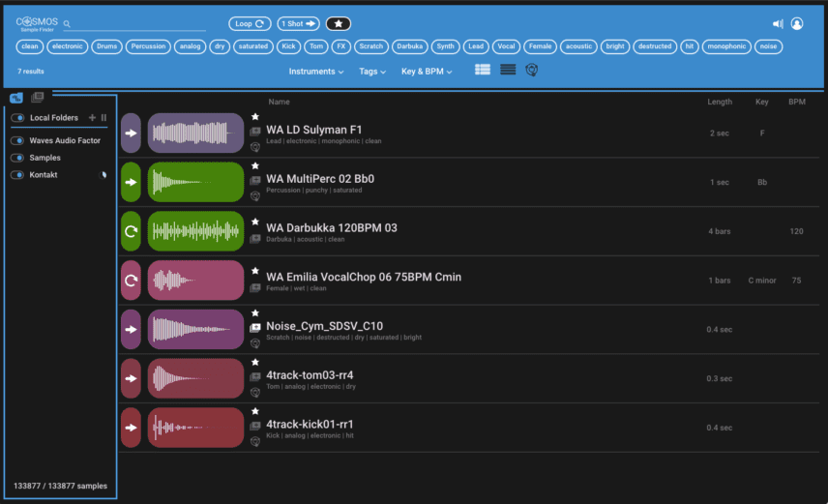The height and width of the screenshot is (504, 828).
Task: Select the collections tab icon in sidebar
Action: click(37, 97)
